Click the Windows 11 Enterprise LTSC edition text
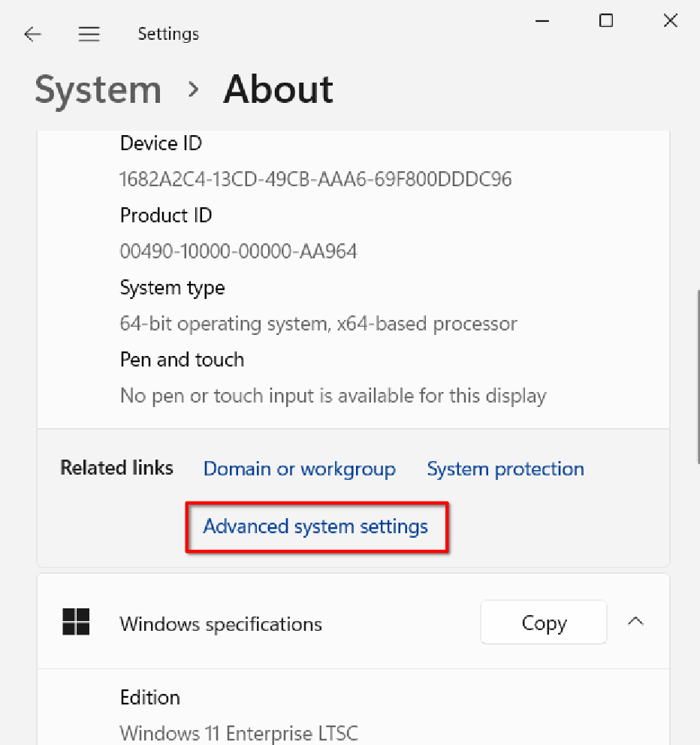Screen dimensions: 700x745 239,731
